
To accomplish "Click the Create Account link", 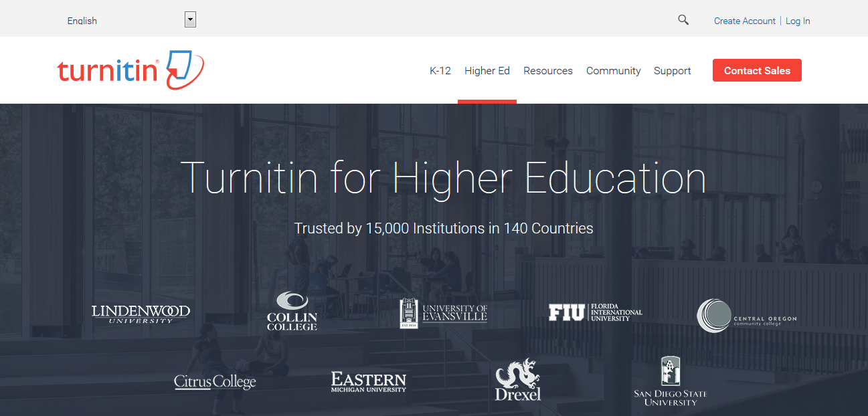I will (x=744, y=21).
